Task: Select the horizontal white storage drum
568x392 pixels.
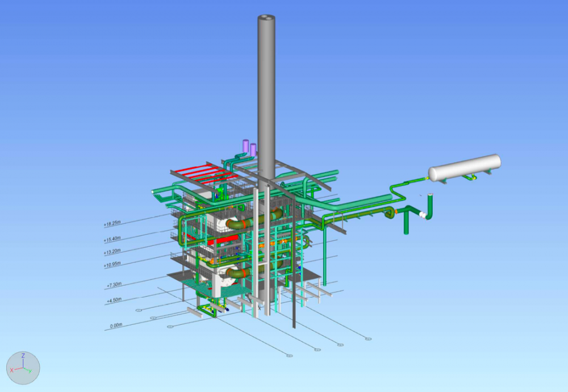Action: pyautogui.click(x=464, y=168)
